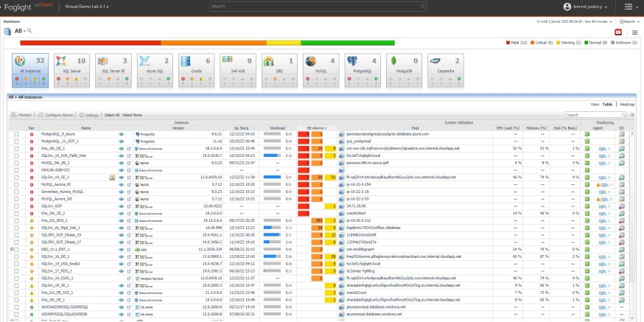Image resolution: width=644 pixels, height=322 pixels.
Task: Click fatal severity icon for ORA19c-ADB-OCI
Action: 32,170
